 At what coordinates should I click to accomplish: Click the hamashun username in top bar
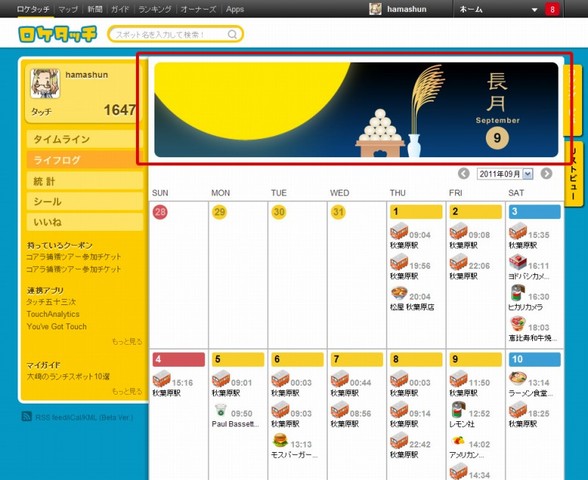click(x=406, y=9)
